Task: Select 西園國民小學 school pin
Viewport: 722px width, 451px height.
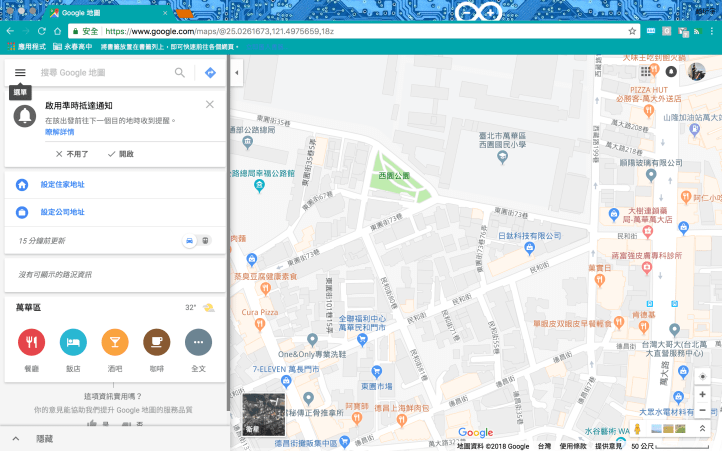Action: (502, 158)
